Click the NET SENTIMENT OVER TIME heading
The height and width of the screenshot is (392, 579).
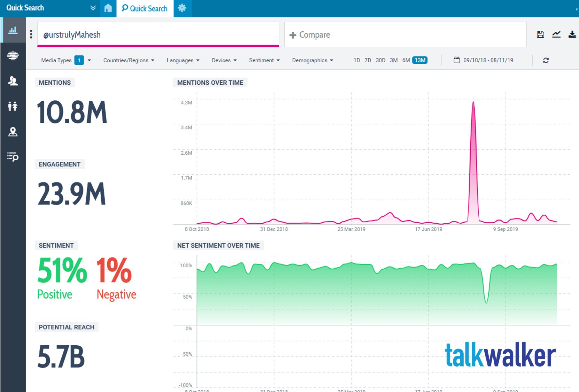(218, 246)
